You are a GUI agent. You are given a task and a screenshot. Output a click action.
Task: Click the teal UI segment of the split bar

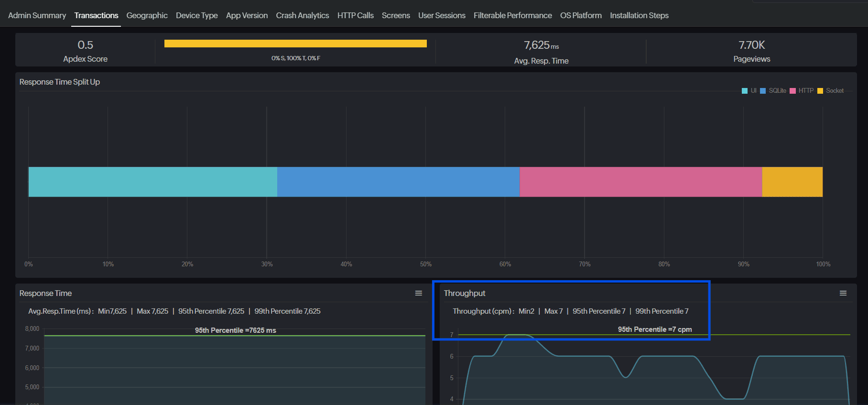pyautogui.click(x=153, y=182)
